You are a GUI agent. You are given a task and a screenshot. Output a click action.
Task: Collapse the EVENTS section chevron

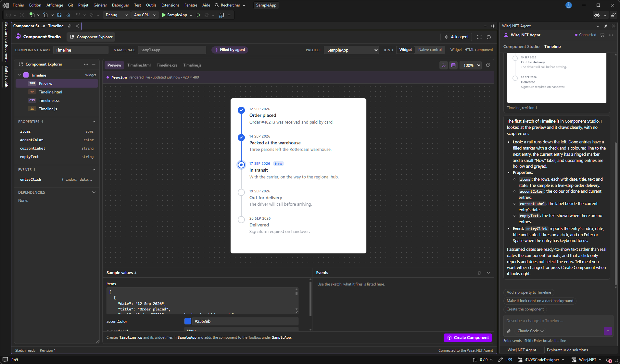click(94, 170)
